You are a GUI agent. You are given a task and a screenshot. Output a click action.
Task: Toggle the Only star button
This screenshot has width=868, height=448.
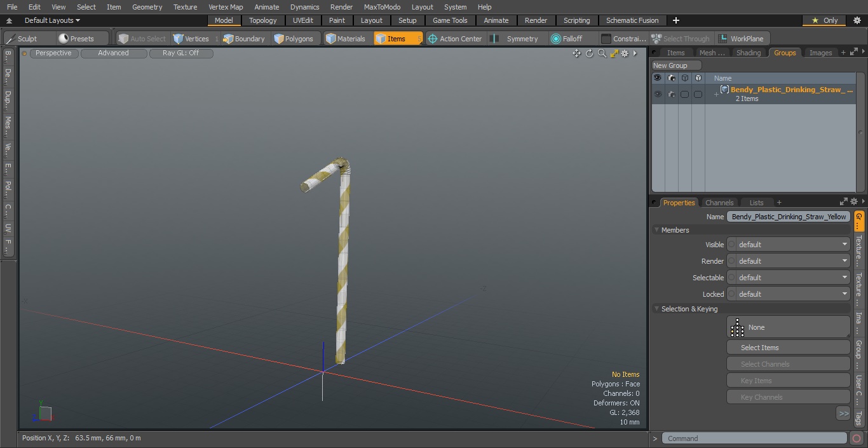pos(825,20)
